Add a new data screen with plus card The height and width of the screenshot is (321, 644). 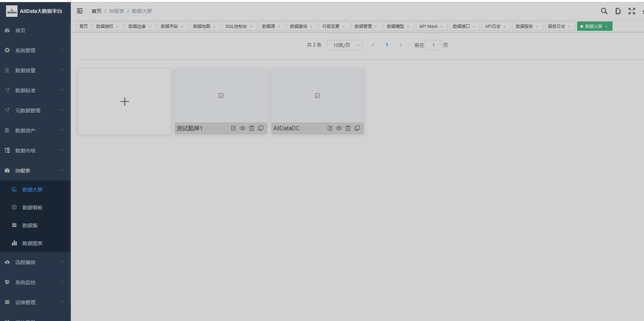coord(124,102)
